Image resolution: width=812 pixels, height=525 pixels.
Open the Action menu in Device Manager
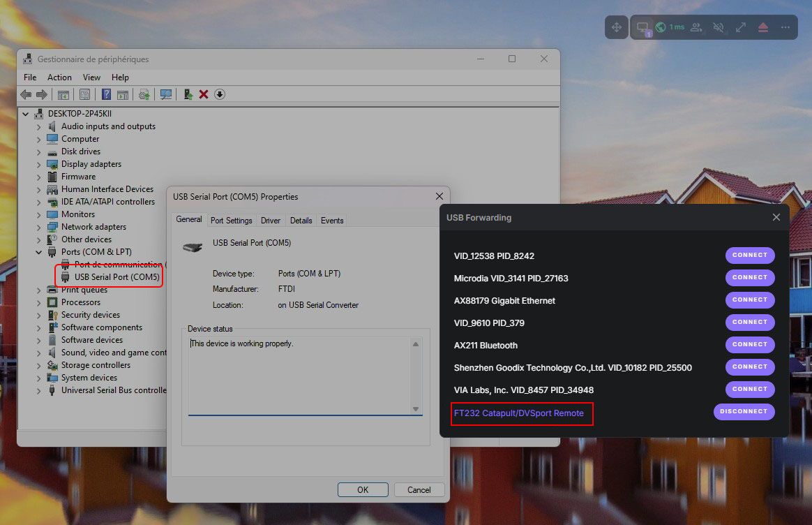(x=59, y=77)
